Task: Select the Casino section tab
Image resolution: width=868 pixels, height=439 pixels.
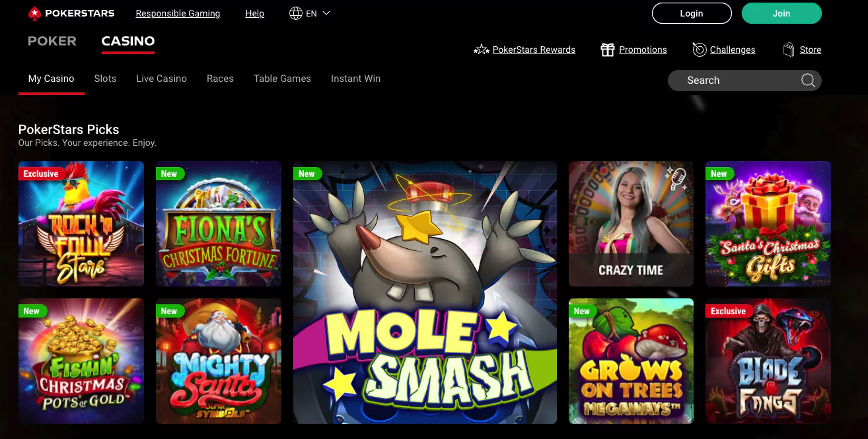Action: [128, 41]
